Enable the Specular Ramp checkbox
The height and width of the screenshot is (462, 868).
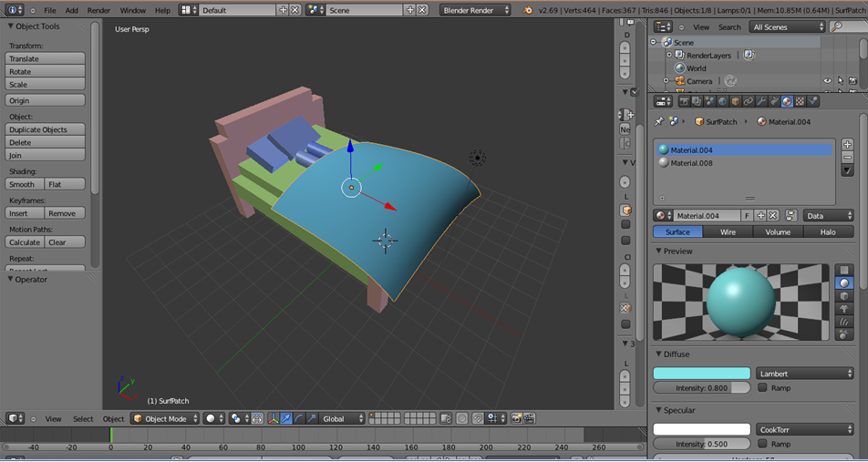click(762, 444)
